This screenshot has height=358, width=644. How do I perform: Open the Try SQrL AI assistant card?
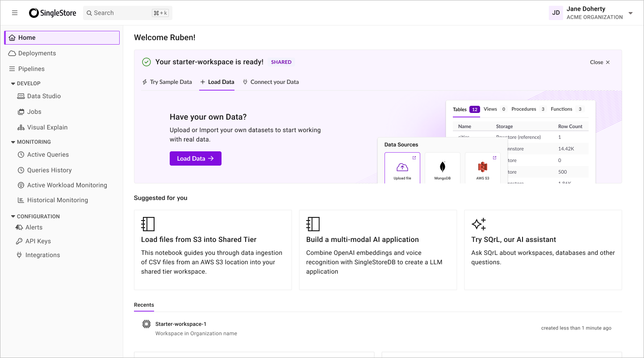[x=543, y=250]
